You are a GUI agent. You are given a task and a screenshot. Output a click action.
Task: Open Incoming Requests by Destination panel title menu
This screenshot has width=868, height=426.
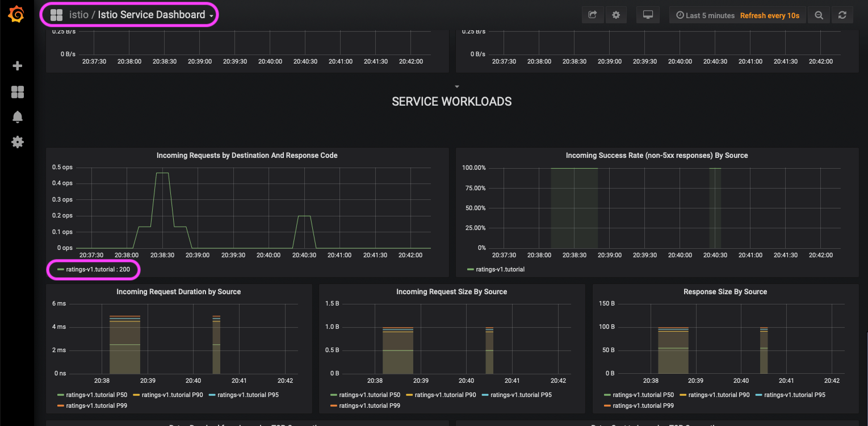(x=247, y=155)
